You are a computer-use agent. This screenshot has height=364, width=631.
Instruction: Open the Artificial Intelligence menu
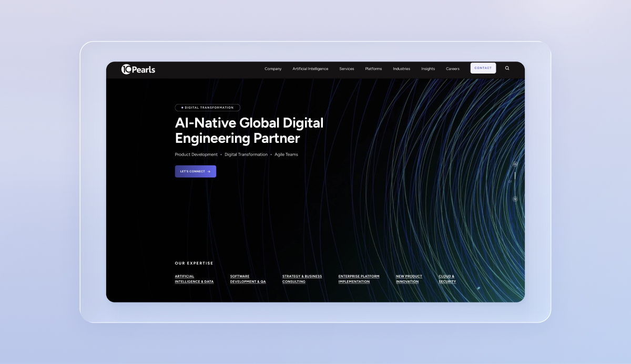point(310,69)
